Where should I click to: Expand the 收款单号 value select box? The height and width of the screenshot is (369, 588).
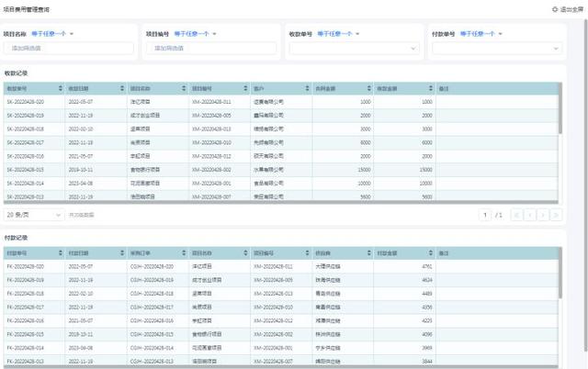point(354,48)
